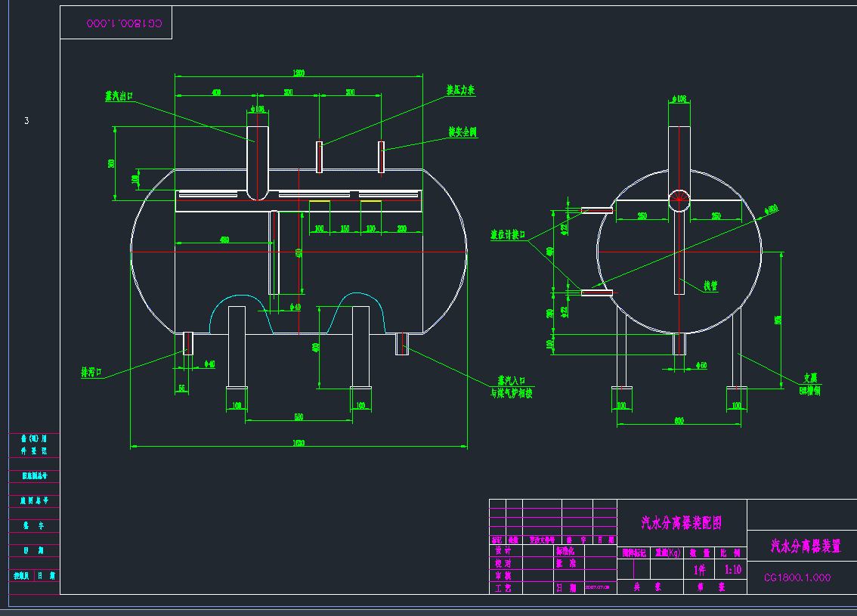
Task: Click the φ800 diameter dimension text
Action: [771, 209]
